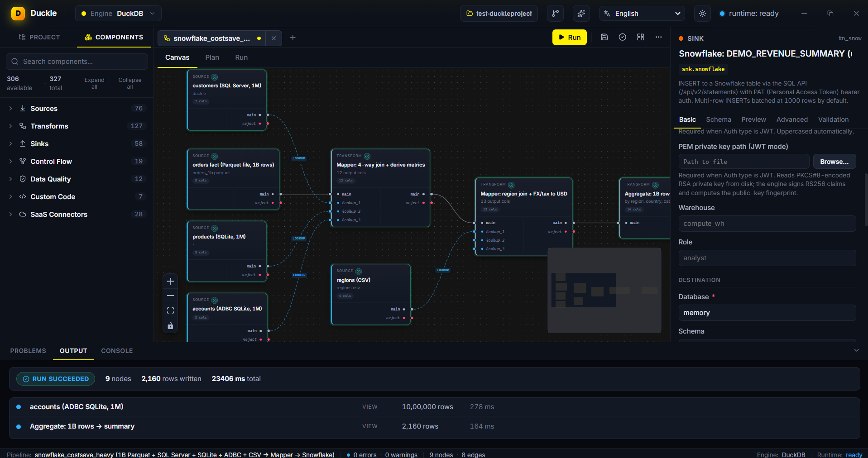Viewport: 868px width, 458px height.
Task: Click the yellow Run button
Action: (x=570, y=37)
